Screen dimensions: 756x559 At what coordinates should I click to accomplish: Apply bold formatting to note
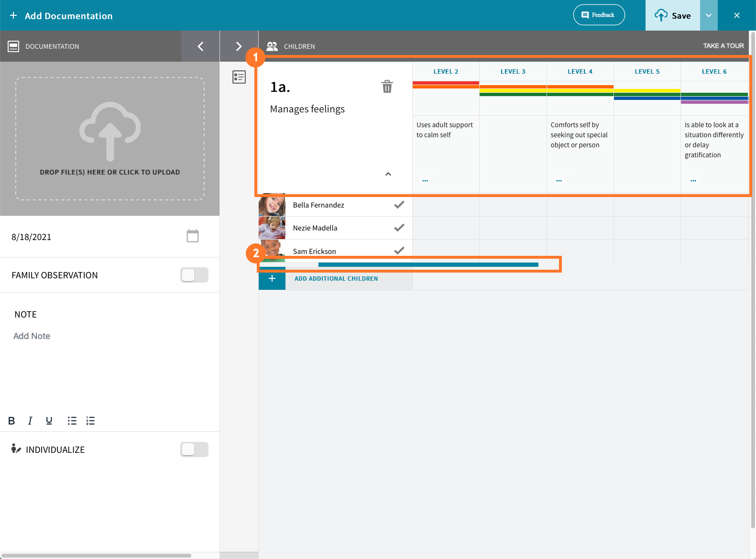tap(11, 421)
